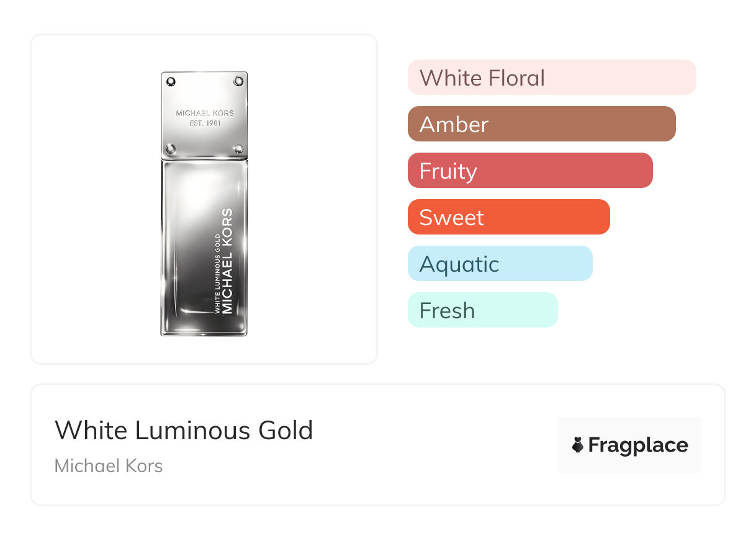756x536 pixels.
Task: Click the White Luminous Gold title
Action: tap(184, 430)
